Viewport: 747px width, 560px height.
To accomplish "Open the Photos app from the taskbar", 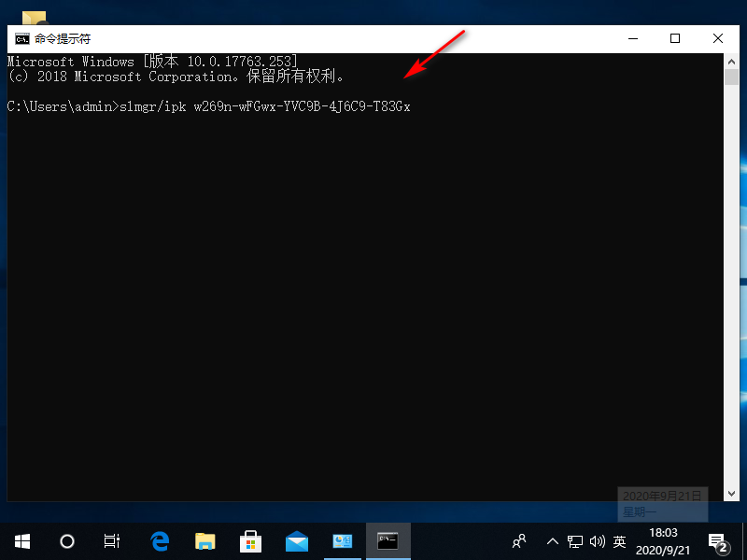I will (342, 541).
